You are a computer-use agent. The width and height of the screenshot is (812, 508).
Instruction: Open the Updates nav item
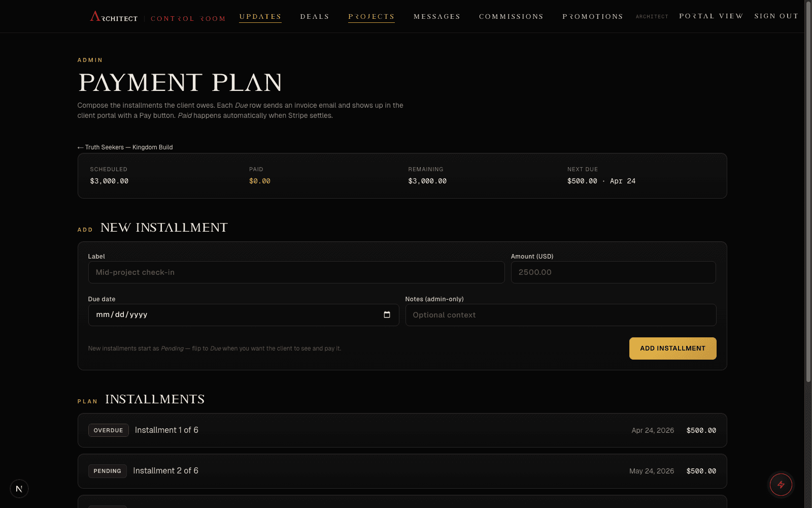[260, 17]
